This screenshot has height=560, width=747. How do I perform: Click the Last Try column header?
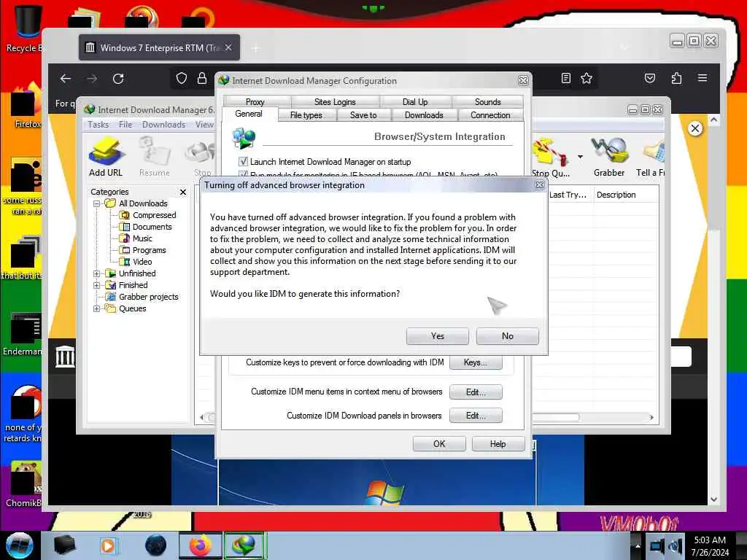point(569,195)
